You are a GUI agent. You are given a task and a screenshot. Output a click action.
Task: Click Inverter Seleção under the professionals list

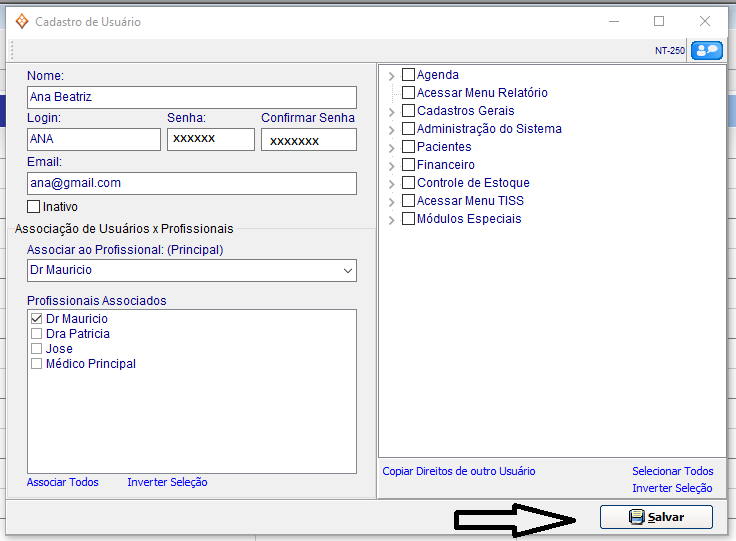click(x=167, y=482)
